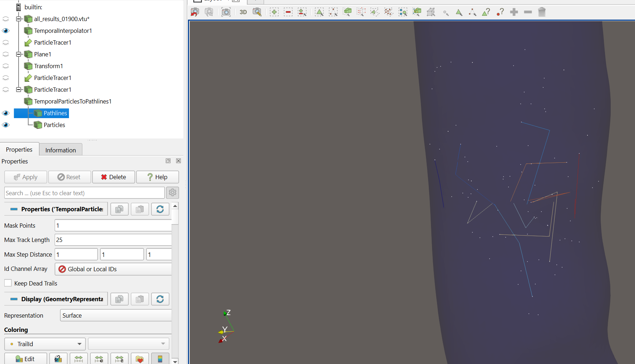635x364 pixels.
Task: Hide the Pathlines output in the pipeline
Action: [x=6, y=113]
